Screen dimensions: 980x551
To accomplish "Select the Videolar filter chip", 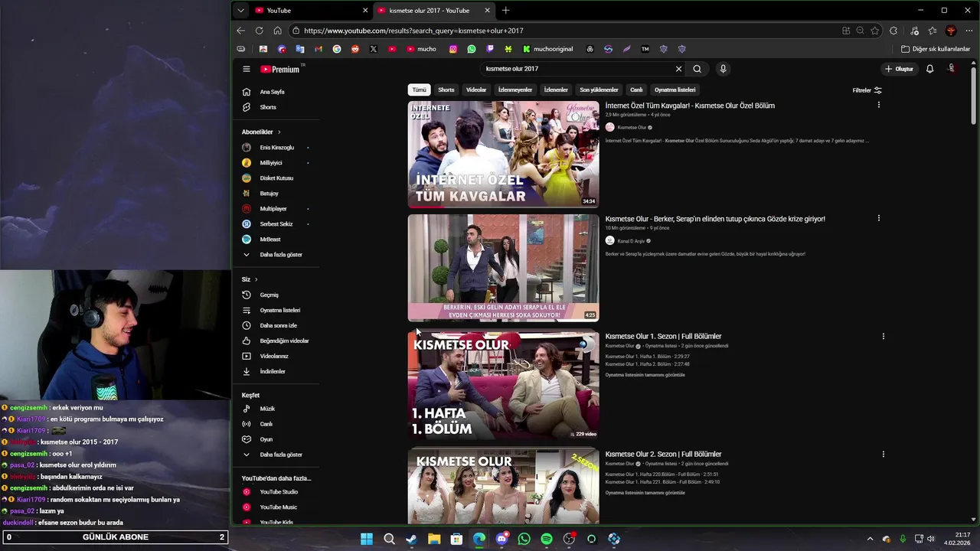I will coord(476,90).
